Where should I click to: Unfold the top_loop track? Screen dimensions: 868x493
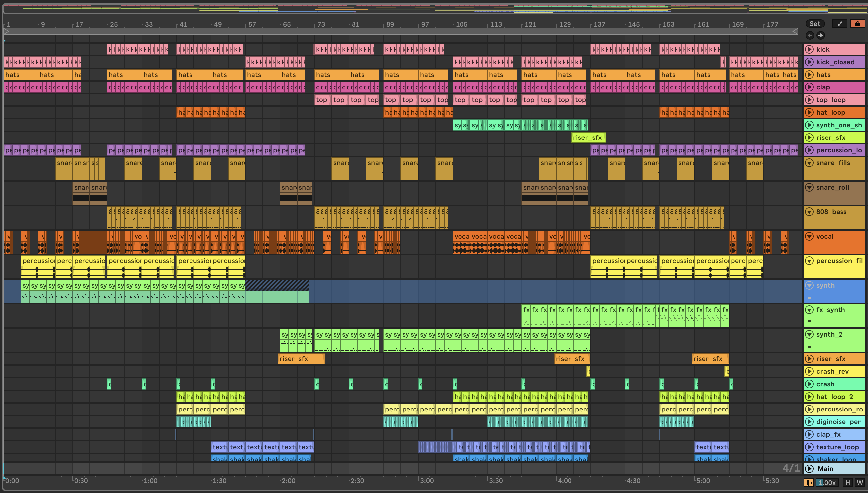(809, 100)
